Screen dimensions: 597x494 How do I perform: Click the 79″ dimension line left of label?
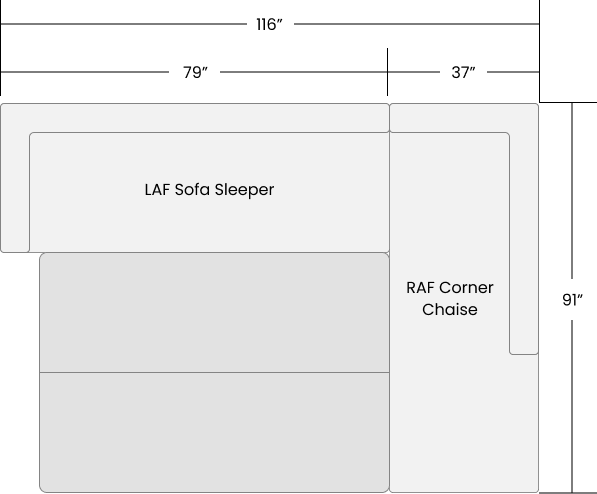click(85, 72)
